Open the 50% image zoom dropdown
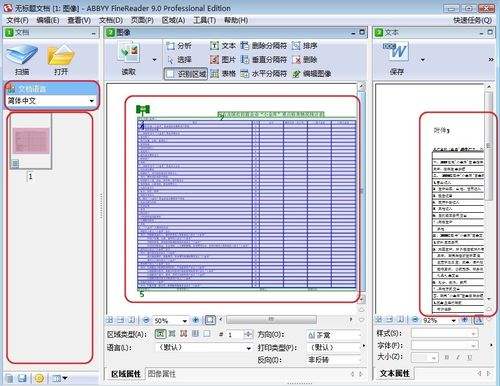 [184, 321]
